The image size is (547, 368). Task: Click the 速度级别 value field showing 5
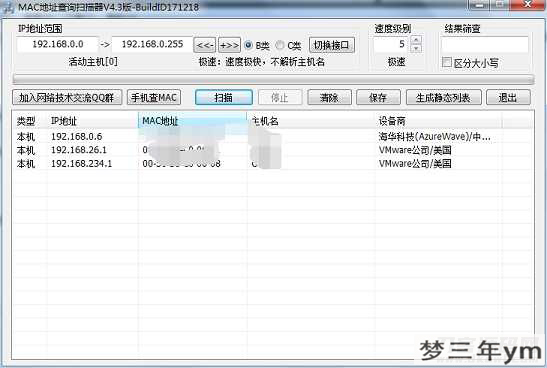391,44
